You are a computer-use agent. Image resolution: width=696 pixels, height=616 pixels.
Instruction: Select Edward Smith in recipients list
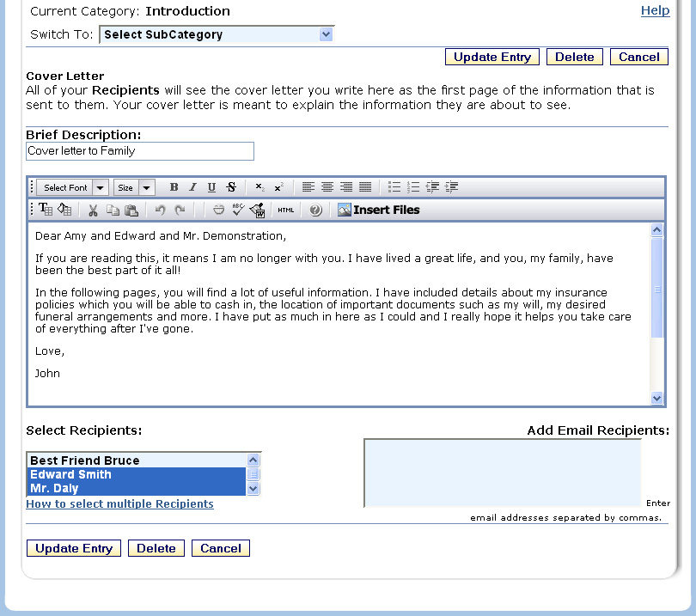(137, 474)
